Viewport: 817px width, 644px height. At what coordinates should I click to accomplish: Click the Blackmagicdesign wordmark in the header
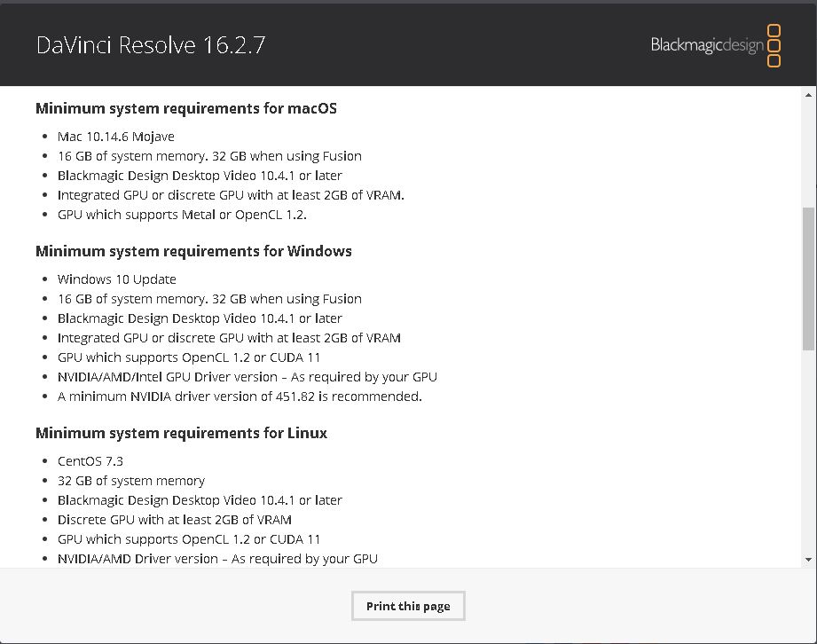[706, 45]
